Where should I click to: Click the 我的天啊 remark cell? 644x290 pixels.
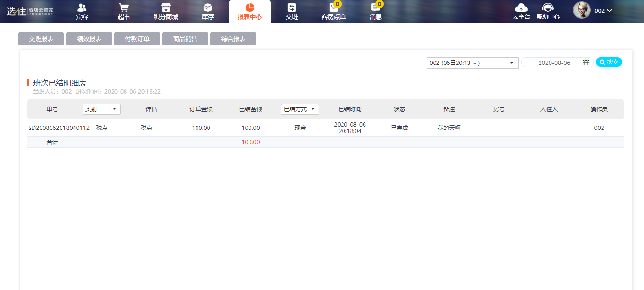coord(449,128)
